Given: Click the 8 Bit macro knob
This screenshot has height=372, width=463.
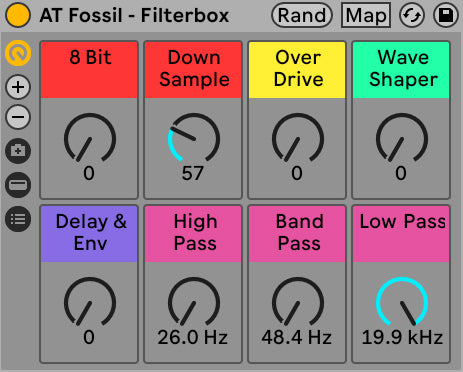Looking at the screenshot, I should (90, 138).
